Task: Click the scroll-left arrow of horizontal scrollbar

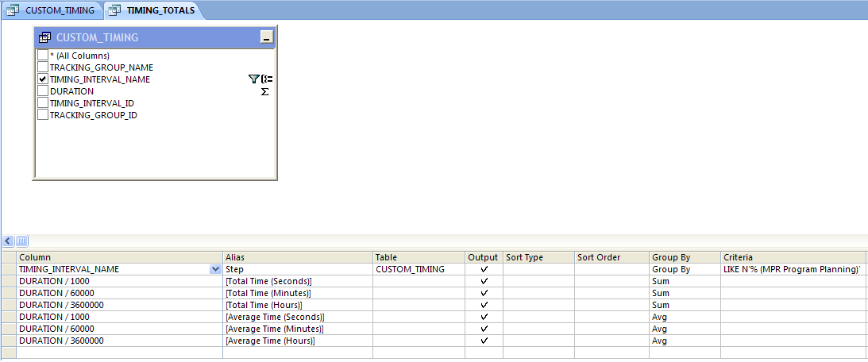Action: (8, 241)
